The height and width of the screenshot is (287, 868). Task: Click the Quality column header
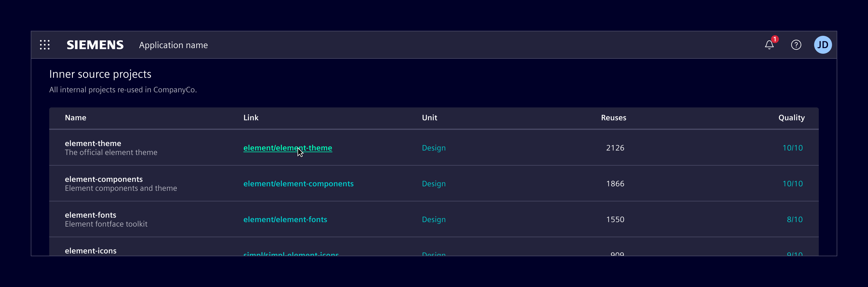[791, 118]
